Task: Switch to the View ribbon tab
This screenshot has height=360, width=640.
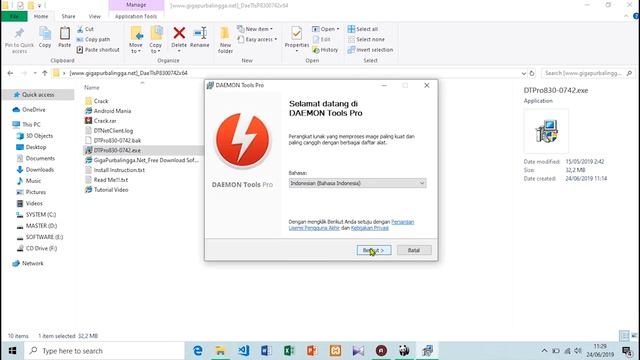Action: click(95, 16)
